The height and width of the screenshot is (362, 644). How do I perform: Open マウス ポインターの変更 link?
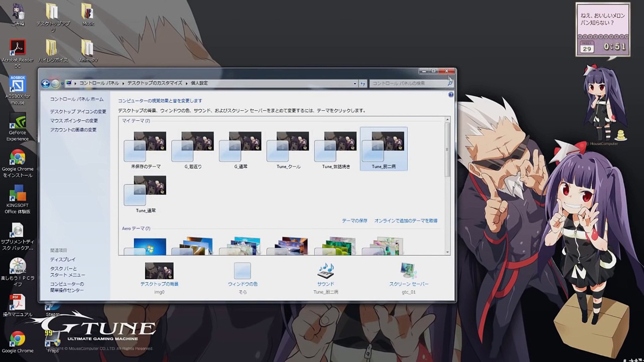click(x=74, y=121)
